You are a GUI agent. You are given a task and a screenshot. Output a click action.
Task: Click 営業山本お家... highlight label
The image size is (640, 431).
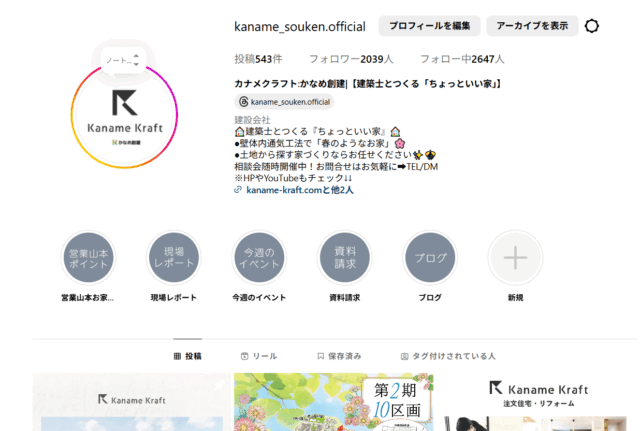tap(88, 298)
